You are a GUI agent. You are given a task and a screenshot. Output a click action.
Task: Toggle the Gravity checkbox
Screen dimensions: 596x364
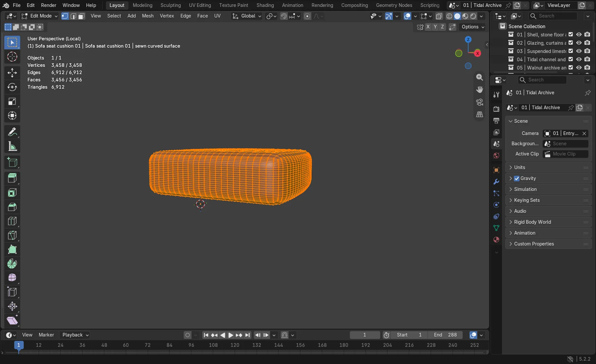pos(517,178)
